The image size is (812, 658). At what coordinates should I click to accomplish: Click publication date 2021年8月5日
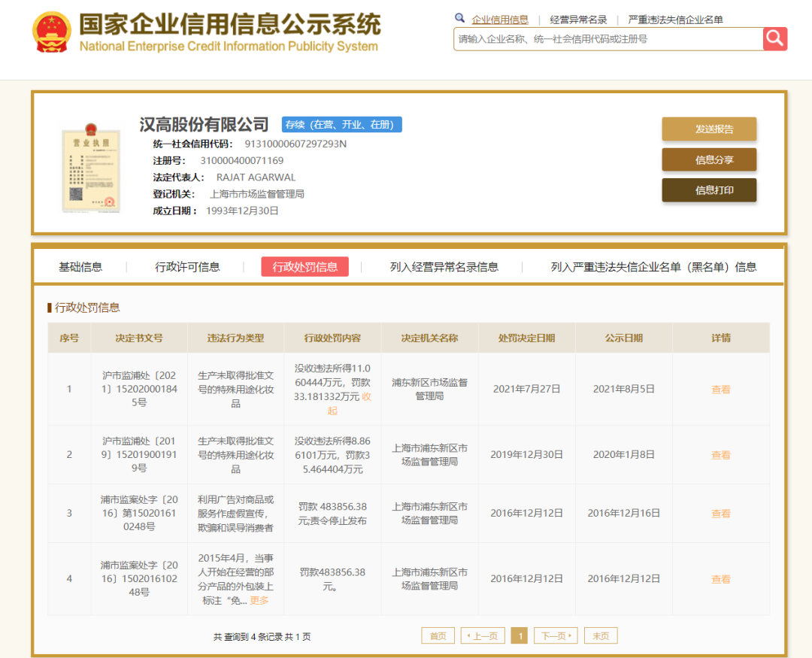coord(623,389)
